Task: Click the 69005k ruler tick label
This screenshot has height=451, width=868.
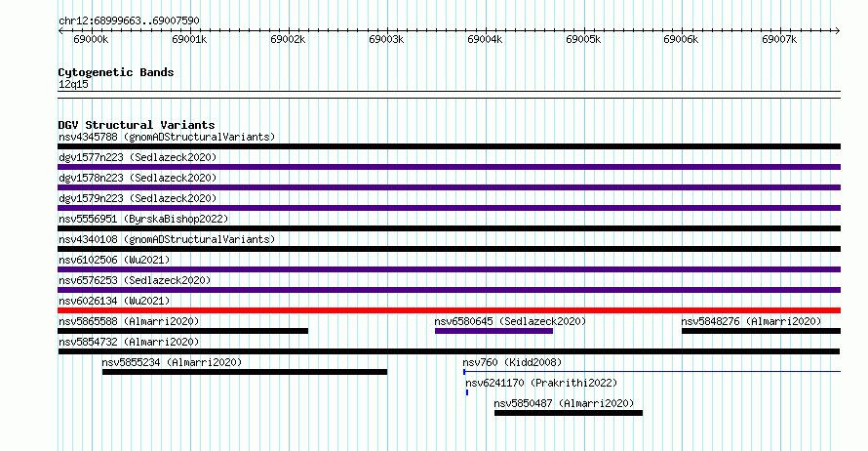Action: pos(583,39)
